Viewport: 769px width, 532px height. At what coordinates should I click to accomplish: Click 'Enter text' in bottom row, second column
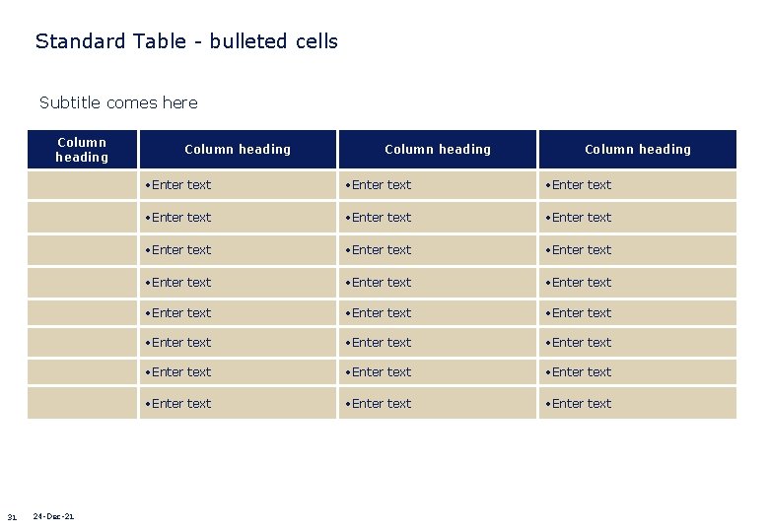click(182, 404)
